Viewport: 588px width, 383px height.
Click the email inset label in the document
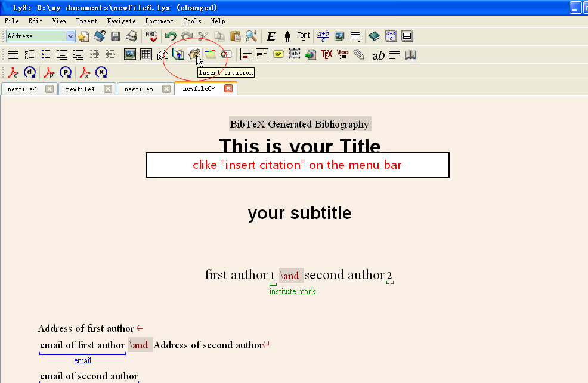(x=82, y=360)
